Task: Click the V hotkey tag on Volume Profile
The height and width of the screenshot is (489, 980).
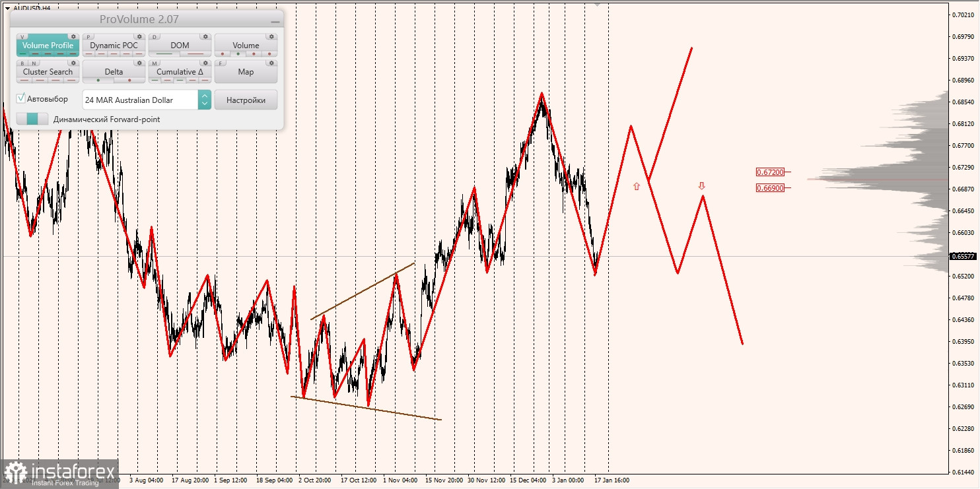Action: pyautogui.click(x=22, y=37)
